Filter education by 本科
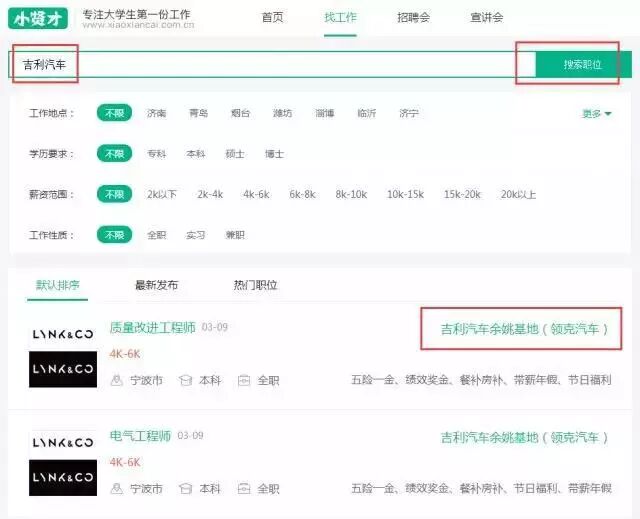 (196, 154)
